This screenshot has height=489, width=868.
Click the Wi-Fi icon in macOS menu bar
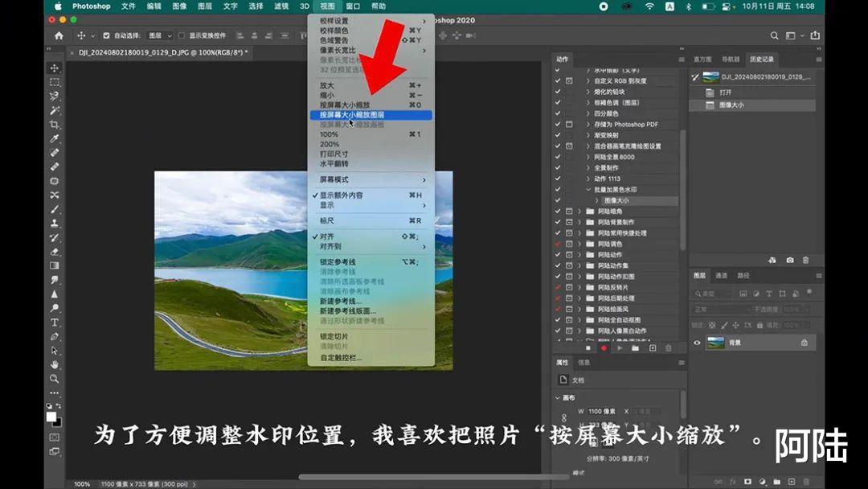point(650,6)
